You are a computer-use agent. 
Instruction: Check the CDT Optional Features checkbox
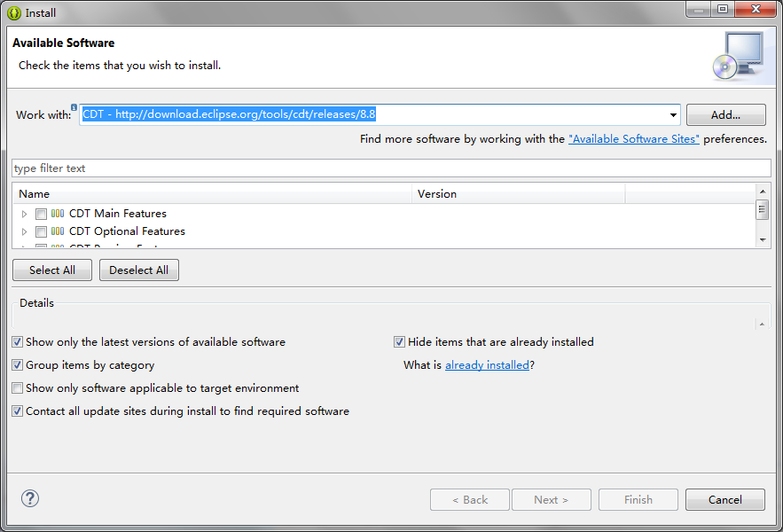41,231
